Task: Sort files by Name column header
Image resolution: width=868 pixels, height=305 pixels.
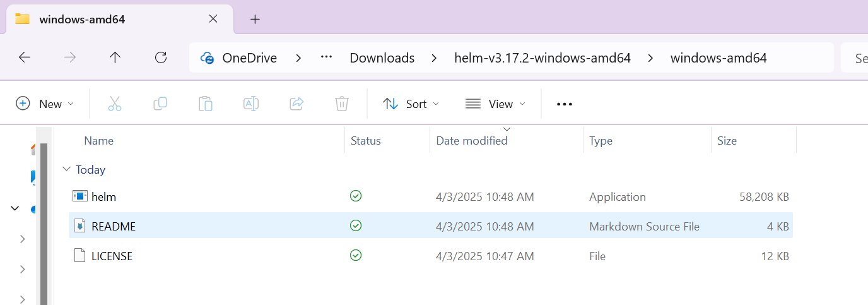Action: coord(98,140)
